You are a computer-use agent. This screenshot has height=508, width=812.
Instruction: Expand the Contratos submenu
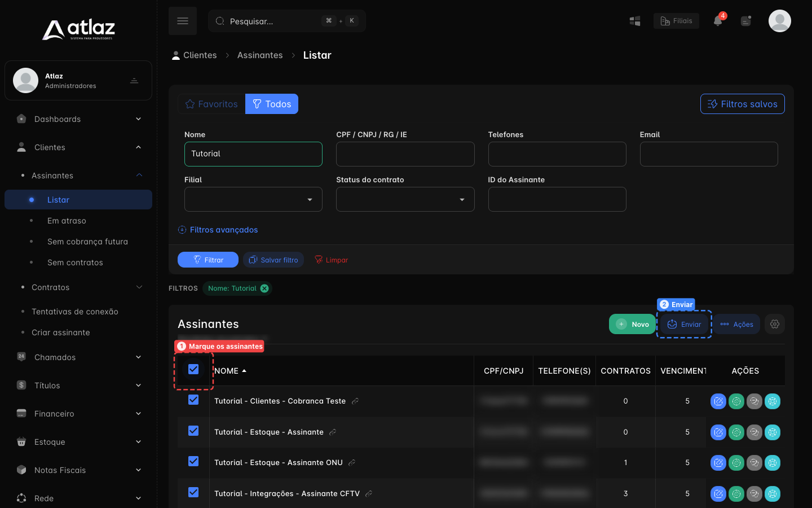[x=78, y=287]
